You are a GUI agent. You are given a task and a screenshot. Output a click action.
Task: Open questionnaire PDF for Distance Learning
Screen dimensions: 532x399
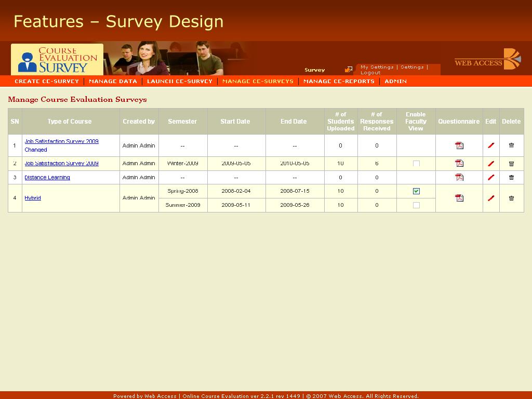click(x=459, y=178)
